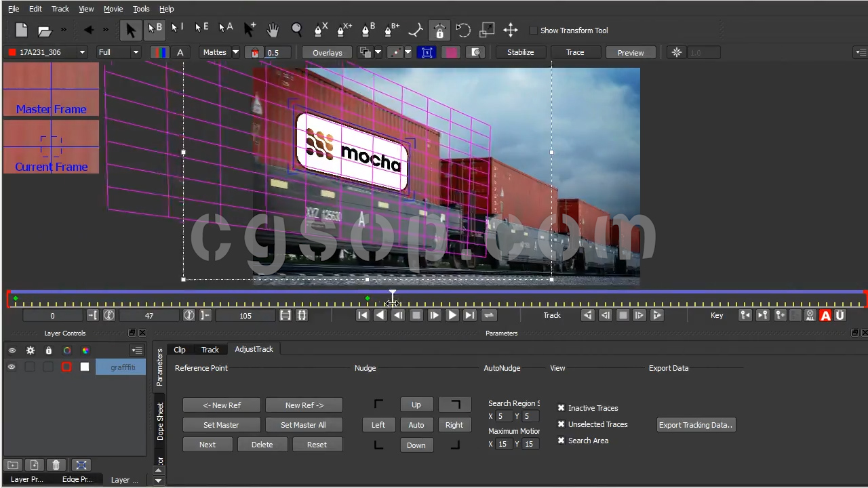Toggle tracking cog box for grafffiti layer

pos(30,367)
